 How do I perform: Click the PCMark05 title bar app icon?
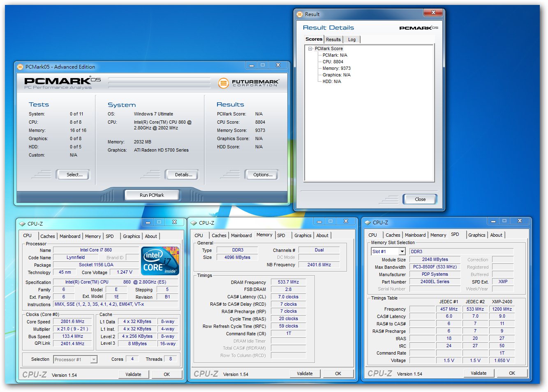tap(20, 67)
